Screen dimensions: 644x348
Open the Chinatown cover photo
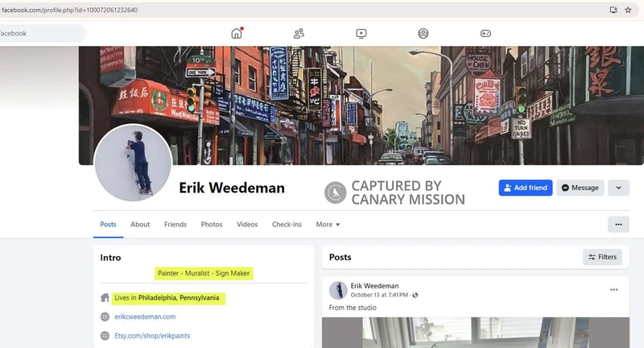(x=361, y=106)
